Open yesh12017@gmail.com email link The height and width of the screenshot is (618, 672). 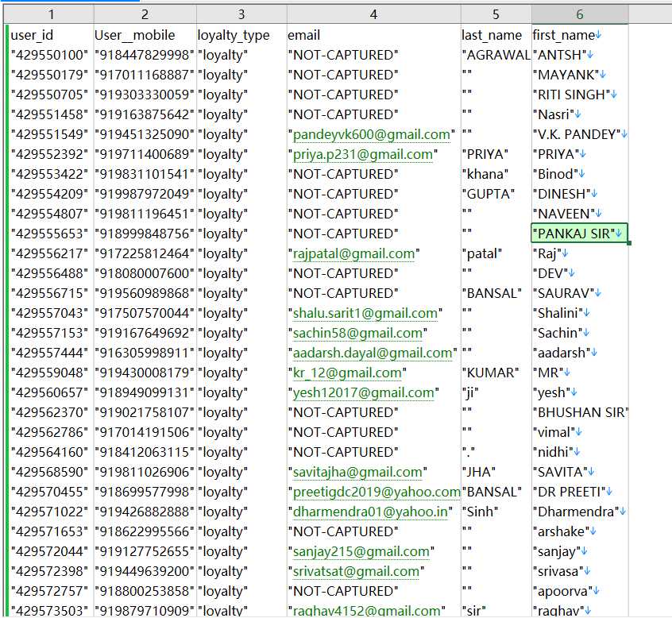click(364, 392)
